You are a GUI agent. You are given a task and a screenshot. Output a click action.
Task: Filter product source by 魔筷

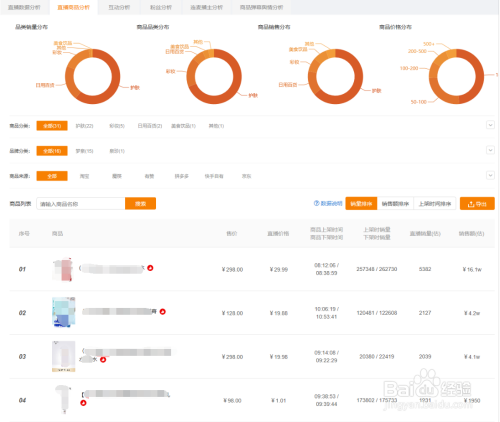point(117,176)
